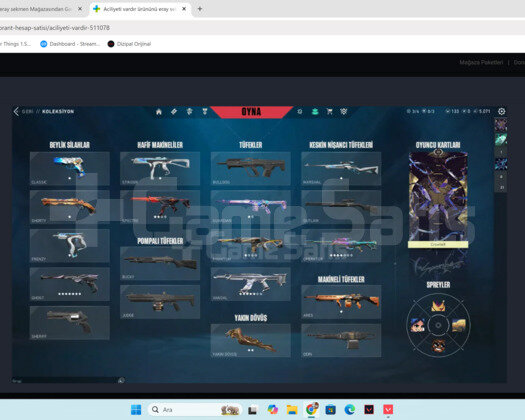Viewport: 525px width, 420px height.
Task: Open a new browser tab
Action: 200,9
